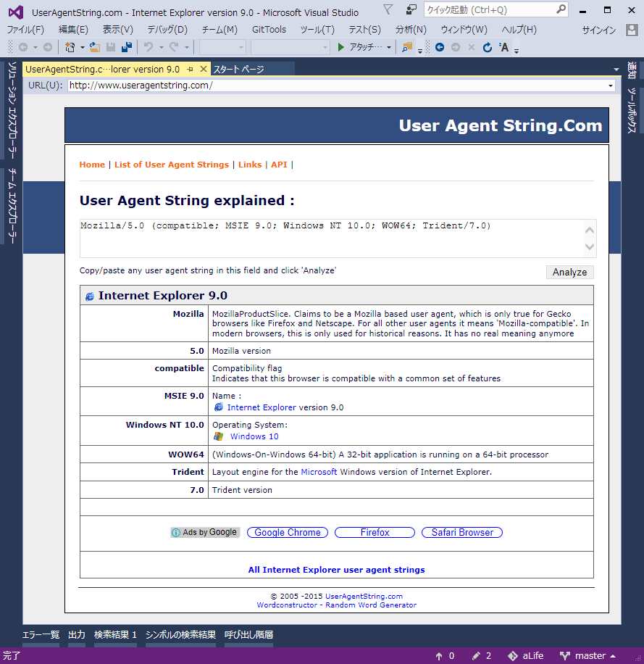644x664 pixels.
Task: Click the Visual Studio logo icon
Action: point(16,12)
